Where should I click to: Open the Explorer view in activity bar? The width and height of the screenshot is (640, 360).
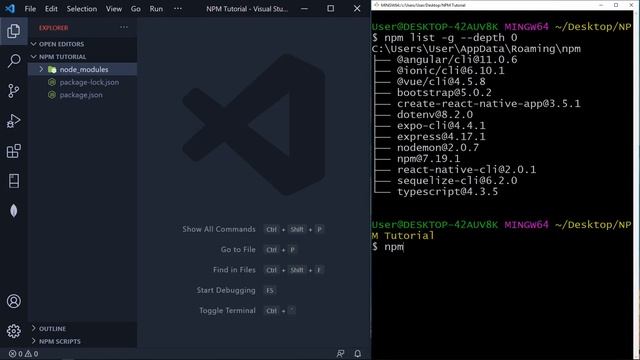(13, 31)
